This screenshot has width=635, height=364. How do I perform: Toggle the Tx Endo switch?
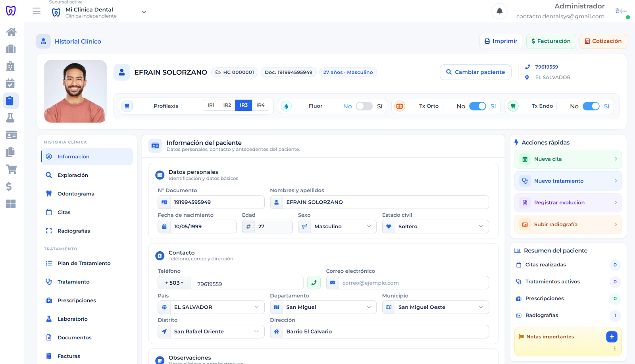click(591, 106)
